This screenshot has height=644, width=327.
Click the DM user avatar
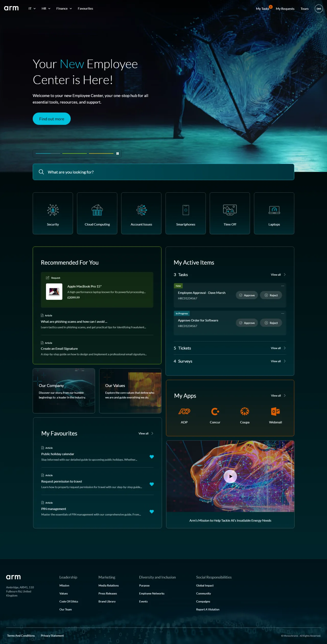pos(319,9)
